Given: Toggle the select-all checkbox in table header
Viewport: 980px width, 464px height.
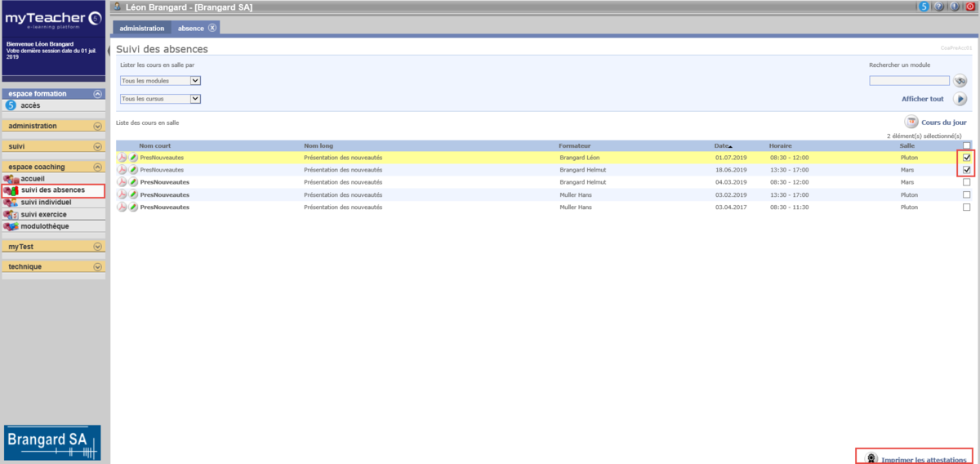Looking at the screenshot, I should (967, 145).
